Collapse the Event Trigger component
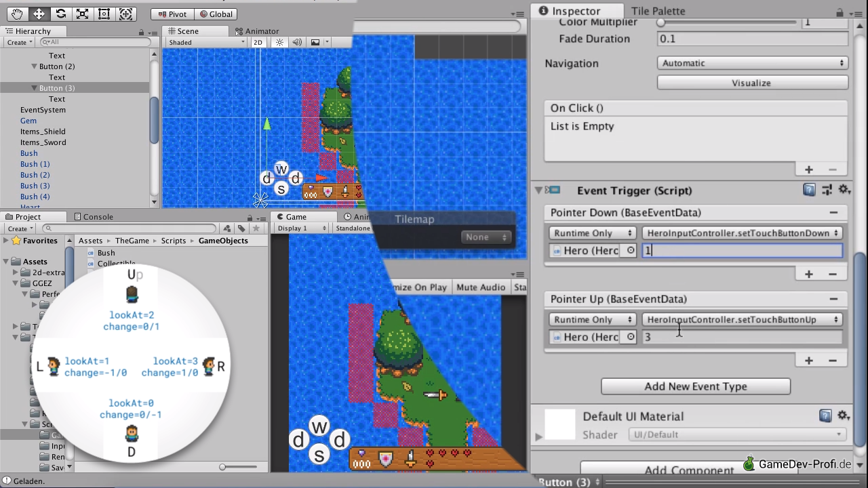Screen dimensions: 868x488 coord(539,190)
